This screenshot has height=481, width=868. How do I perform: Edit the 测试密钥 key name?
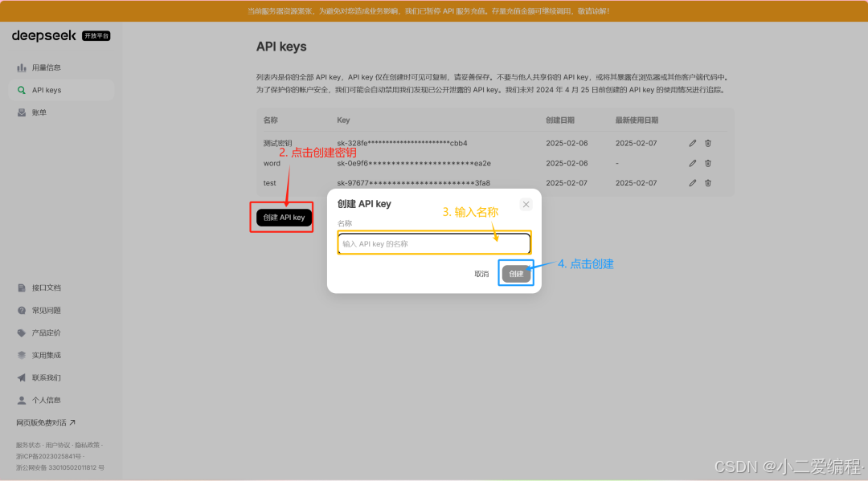coord(693,143)
